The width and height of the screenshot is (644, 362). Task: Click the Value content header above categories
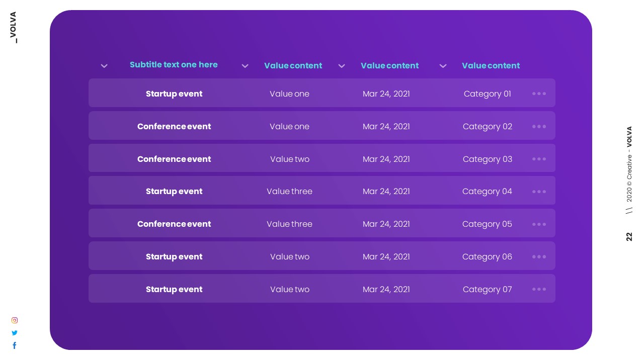pos(491,66)
